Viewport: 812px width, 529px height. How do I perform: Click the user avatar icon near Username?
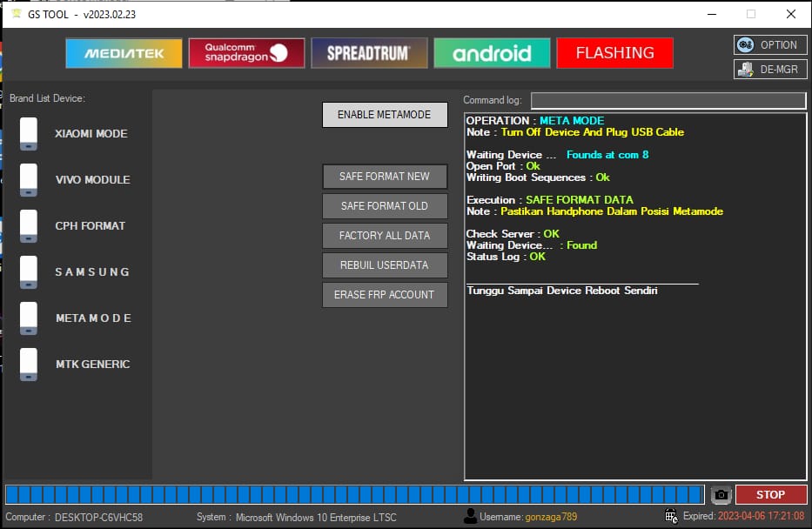470,516
